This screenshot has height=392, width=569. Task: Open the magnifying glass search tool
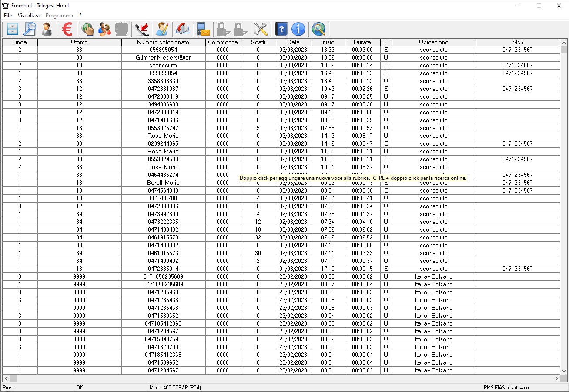[30, 30]
